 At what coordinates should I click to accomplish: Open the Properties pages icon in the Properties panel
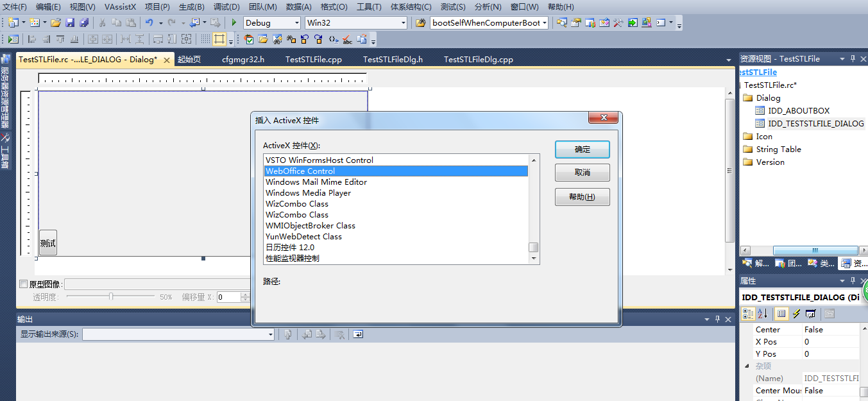(830, 314)
